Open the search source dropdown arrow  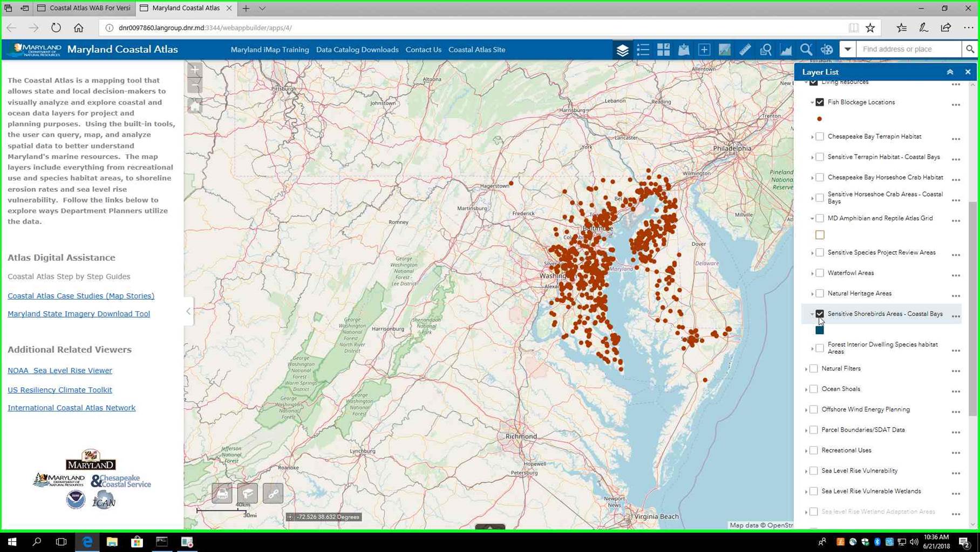[x=847, y=49]
